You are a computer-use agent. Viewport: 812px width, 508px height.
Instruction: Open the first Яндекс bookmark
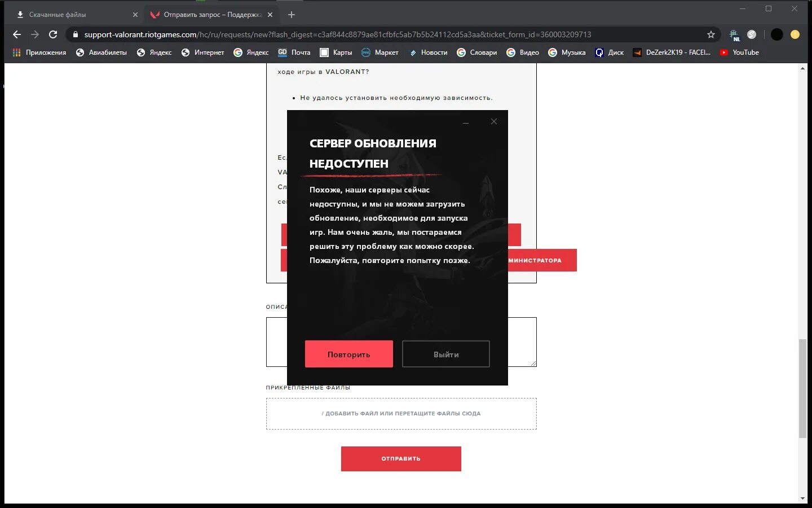(x=154, y=52)
